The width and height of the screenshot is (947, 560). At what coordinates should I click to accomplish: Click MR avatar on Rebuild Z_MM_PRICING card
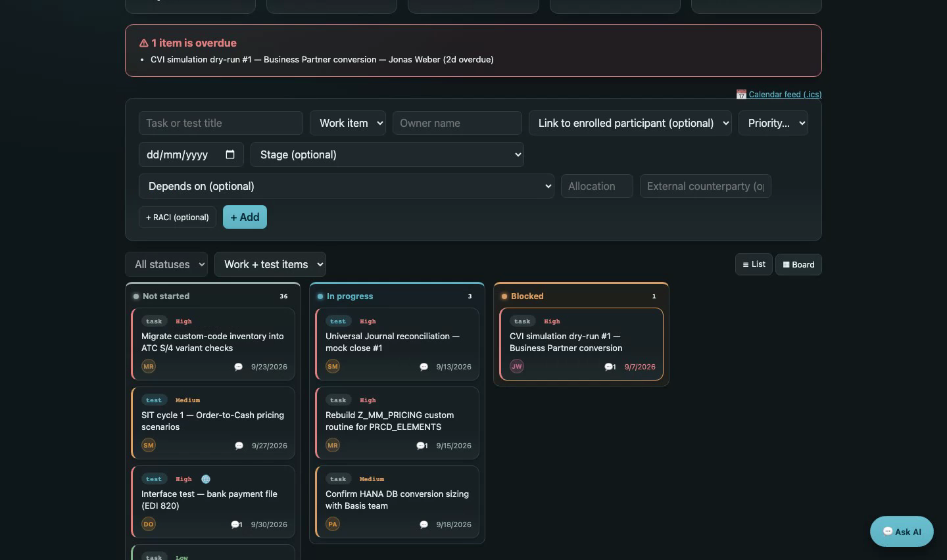click(x=333, y=445)
